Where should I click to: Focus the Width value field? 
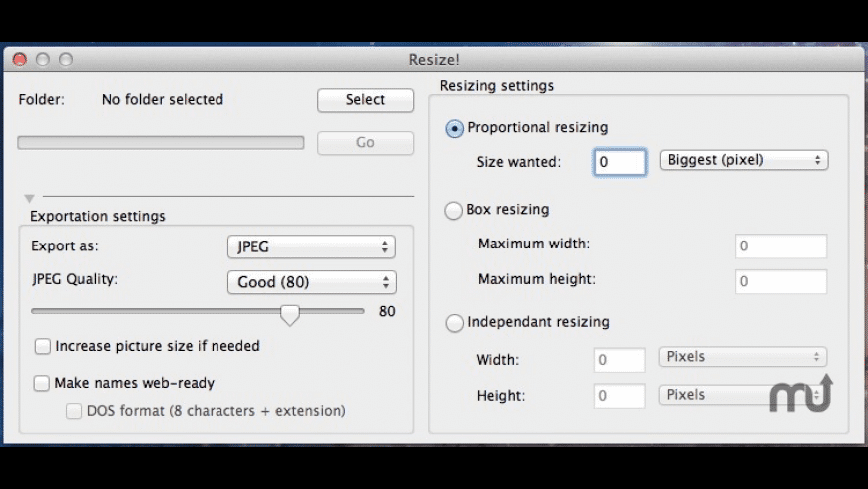[x=620, y=359]
